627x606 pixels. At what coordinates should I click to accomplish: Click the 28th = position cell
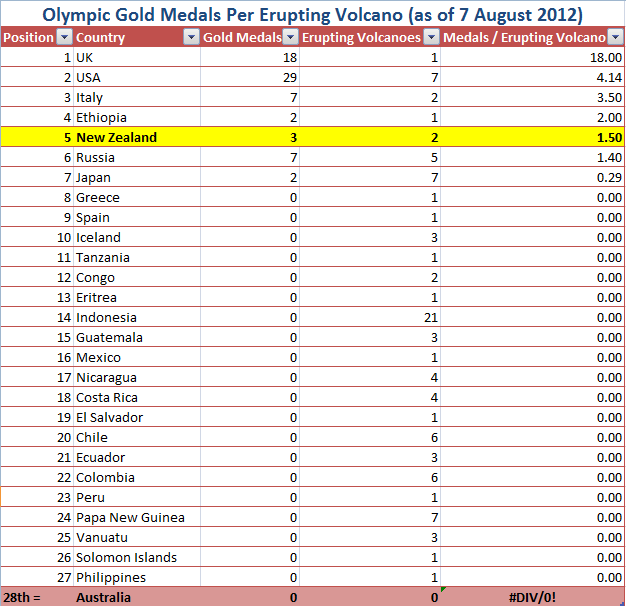(37, 597)
